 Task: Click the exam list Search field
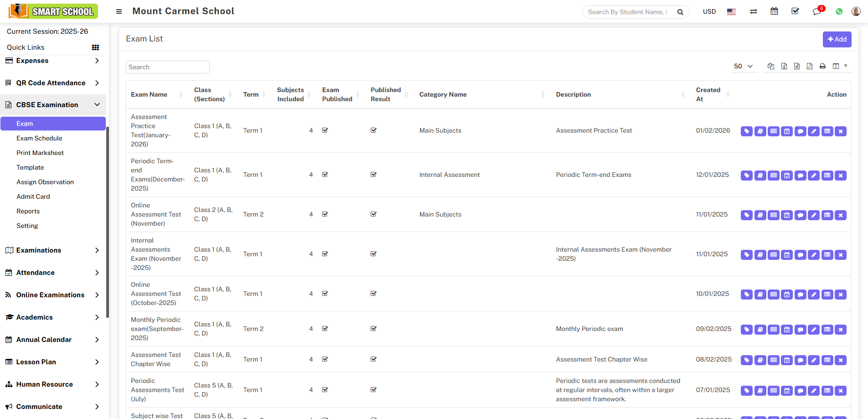click(x=167, y=67)
